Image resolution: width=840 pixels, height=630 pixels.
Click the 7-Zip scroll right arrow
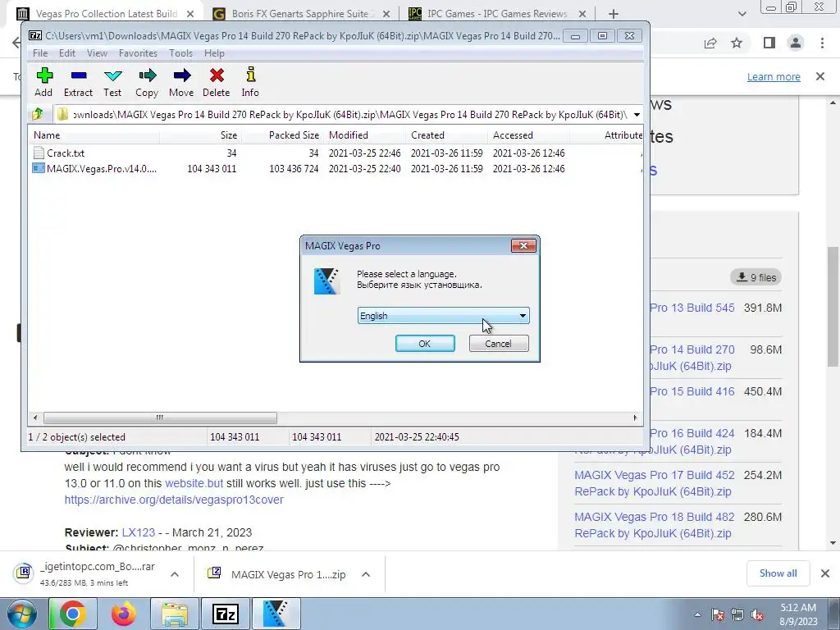[x=636, y=418]
